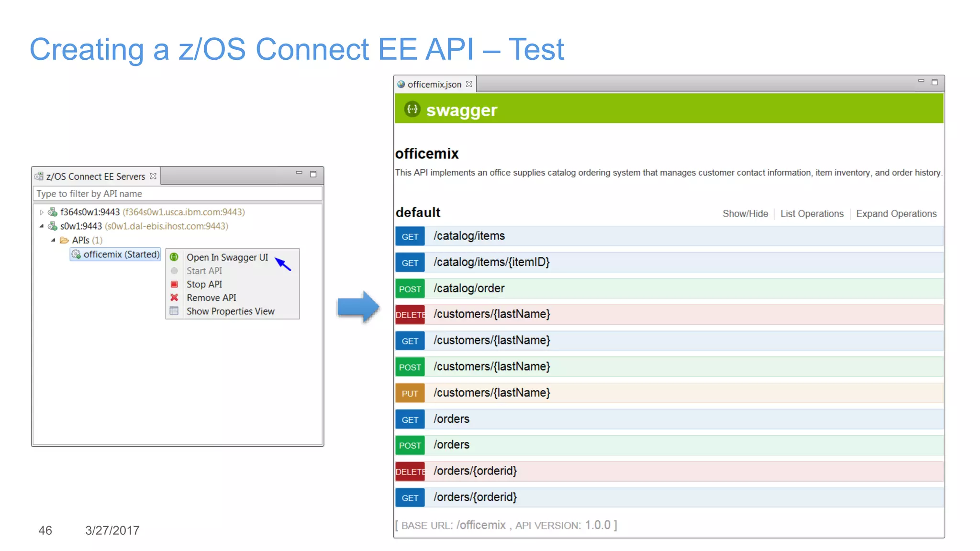Click the swagger logo icon
The height and width of the screenshot is (551, 980).
pyautogui.click(x=412, y=110)
